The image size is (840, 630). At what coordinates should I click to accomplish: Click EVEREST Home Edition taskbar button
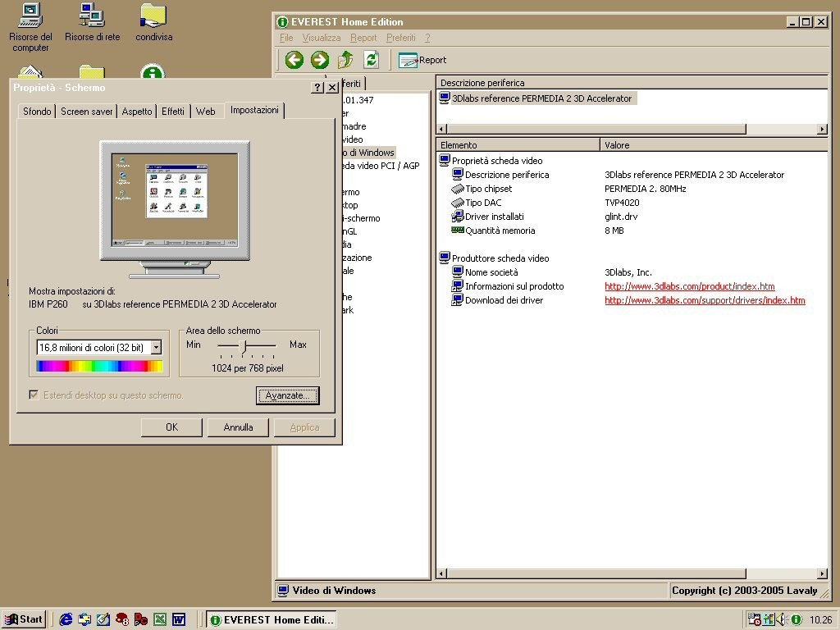272,619
